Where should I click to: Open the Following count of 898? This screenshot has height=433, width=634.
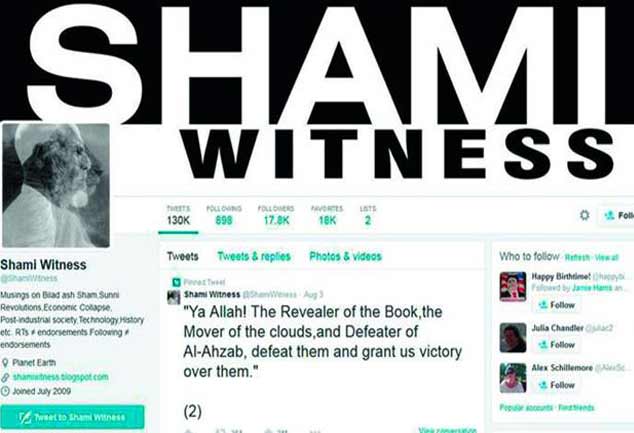[224, 215]
